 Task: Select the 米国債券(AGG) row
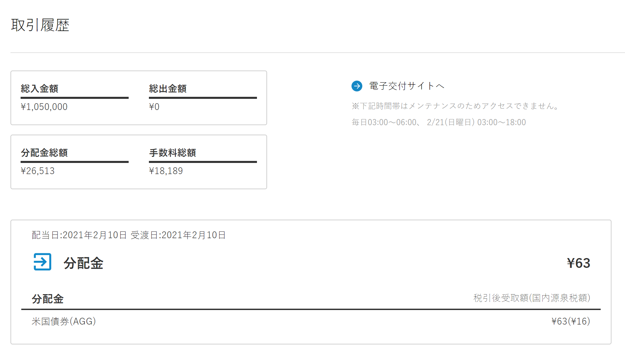[x=64, y=321]
